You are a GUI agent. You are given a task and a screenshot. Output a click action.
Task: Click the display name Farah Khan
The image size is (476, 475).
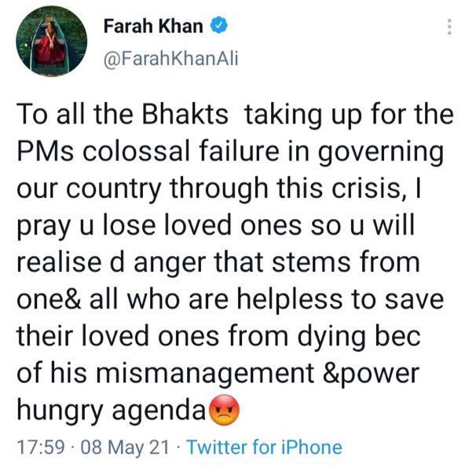(152, 26)
